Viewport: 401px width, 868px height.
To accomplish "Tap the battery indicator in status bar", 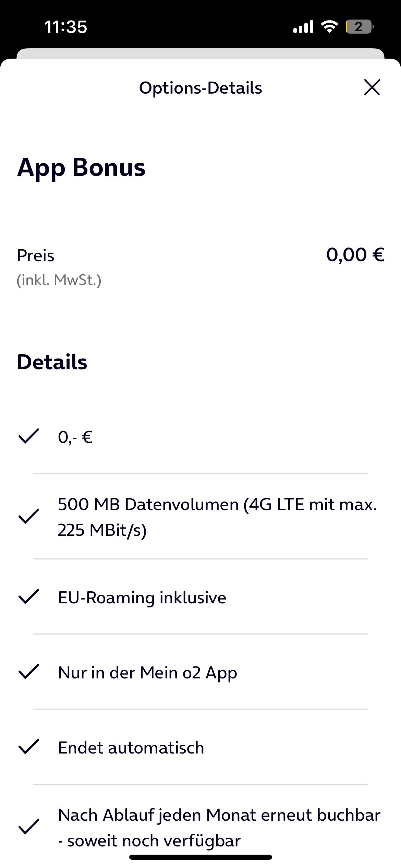I will tap(360, 27).
